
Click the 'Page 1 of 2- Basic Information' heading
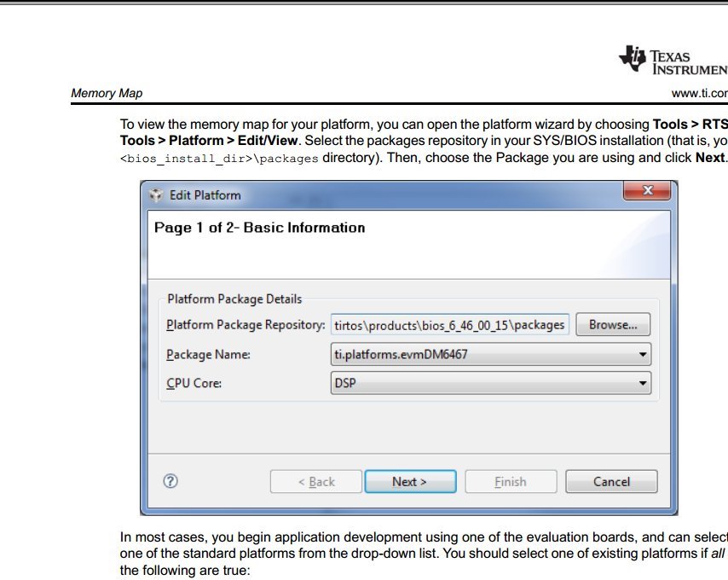click(259, 228)
